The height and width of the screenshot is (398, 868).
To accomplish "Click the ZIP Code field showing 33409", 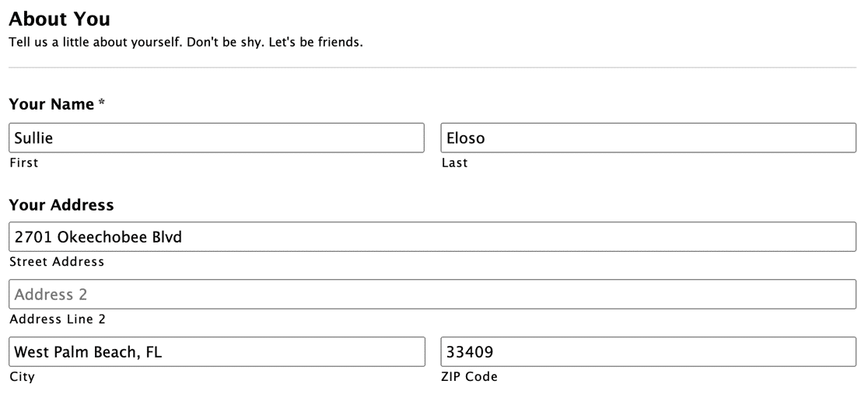I will [648, 351].
